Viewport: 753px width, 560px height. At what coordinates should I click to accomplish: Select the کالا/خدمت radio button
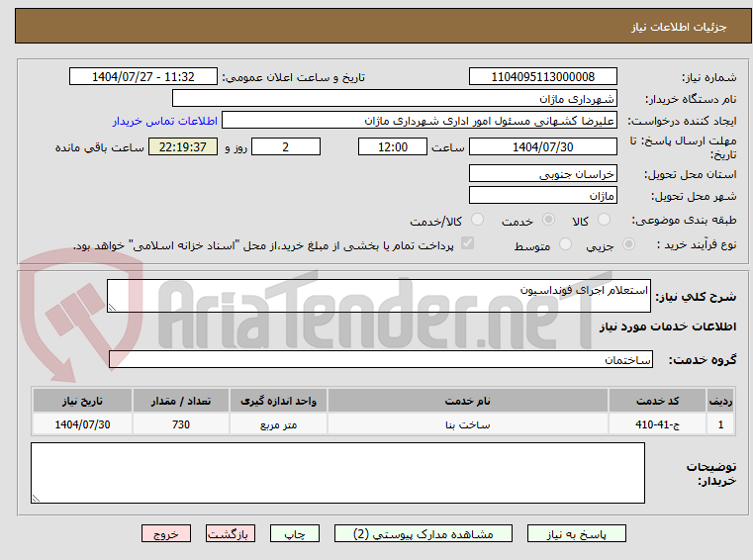[477, 220]
